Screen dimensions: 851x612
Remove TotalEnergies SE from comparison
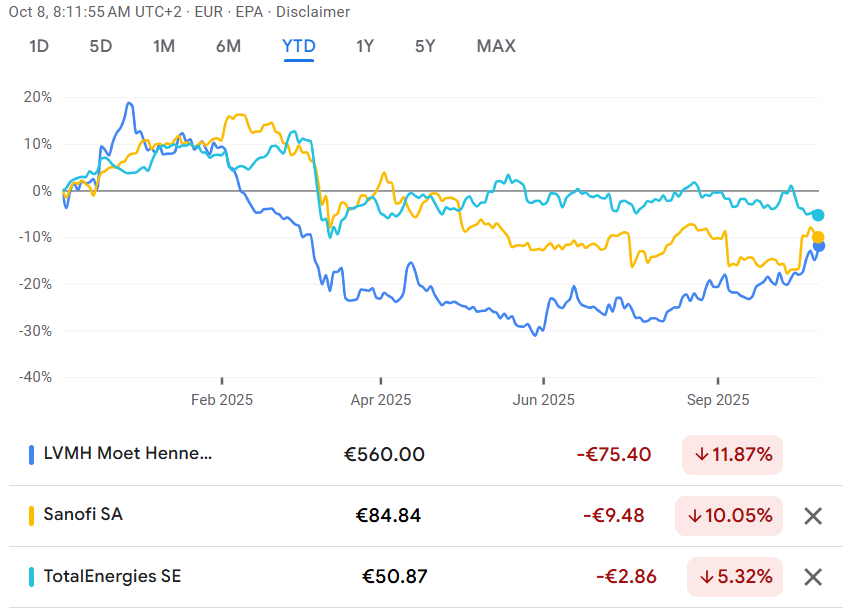[813, 577]
